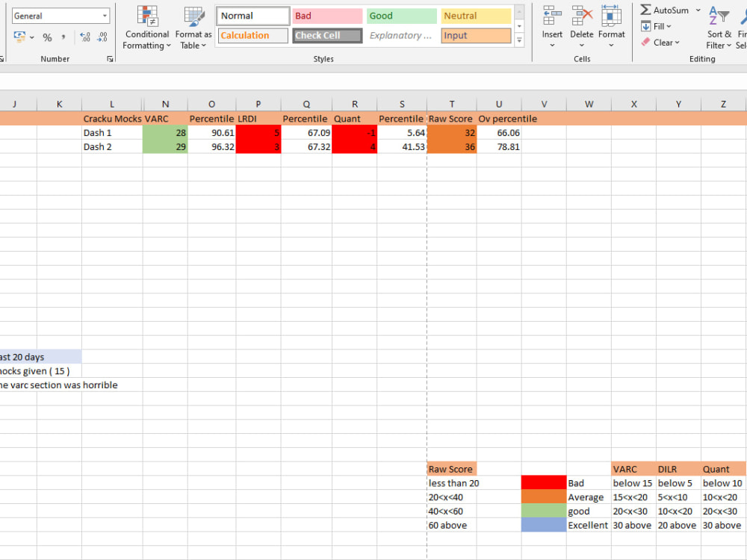
Task: Select the 'Excellent' label cell
Action: [589, 525]
